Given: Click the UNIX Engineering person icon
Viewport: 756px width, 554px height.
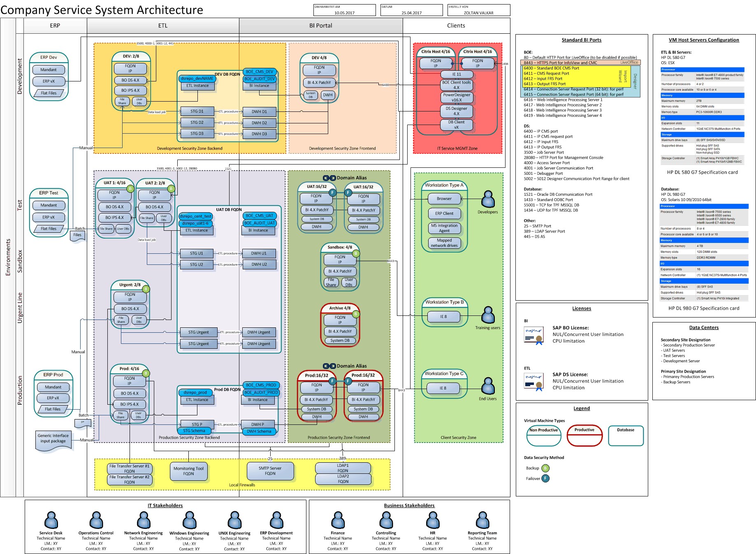Looking at the screenshot, I should point(234,520).
